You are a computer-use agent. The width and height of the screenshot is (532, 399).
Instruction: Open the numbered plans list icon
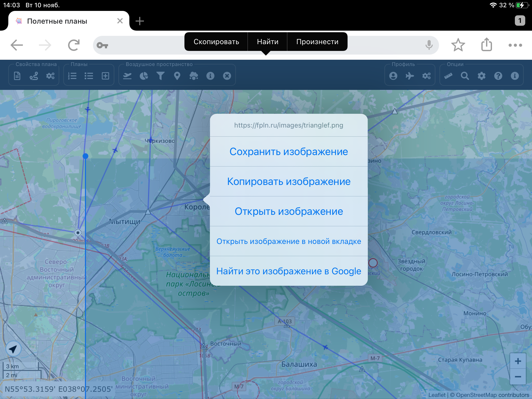coord(72,76)
